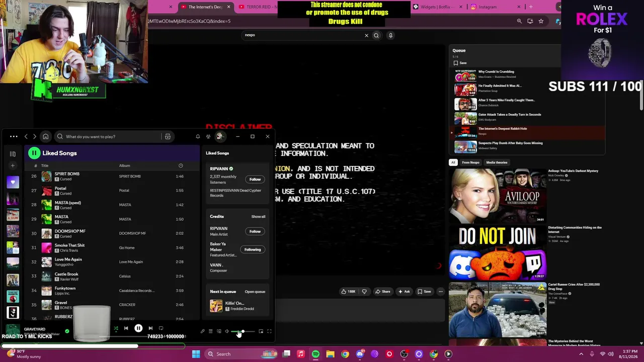
Task: Like the YouTube video with 188K likes
Action: [348, 292]
